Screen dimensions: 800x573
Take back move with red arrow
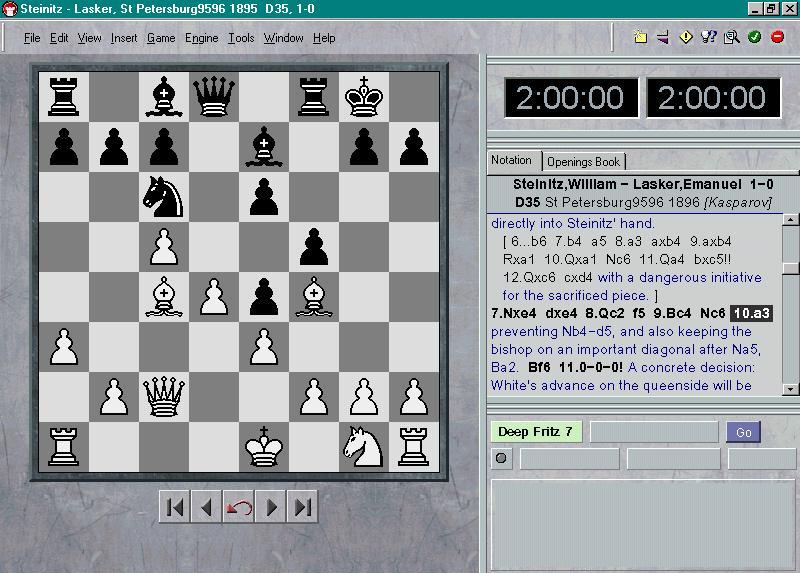[238, 508]
